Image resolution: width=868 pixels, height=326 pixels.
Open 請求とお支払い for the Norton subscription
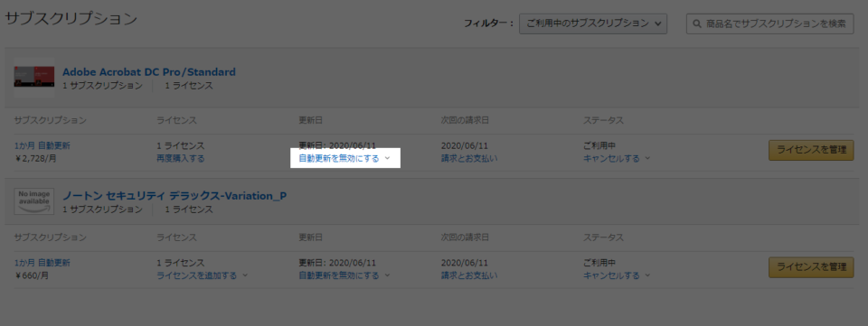point(469,275)
